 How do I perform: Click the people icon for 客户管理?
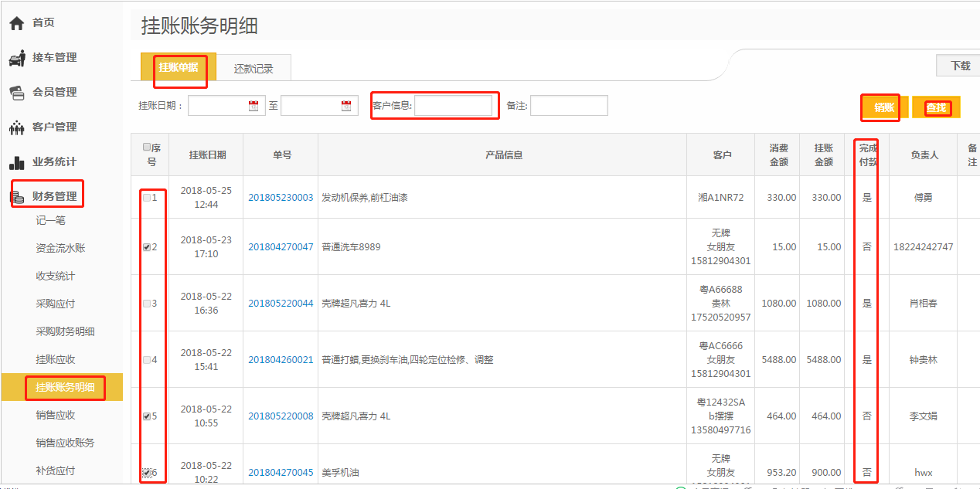tap(16, 127)
